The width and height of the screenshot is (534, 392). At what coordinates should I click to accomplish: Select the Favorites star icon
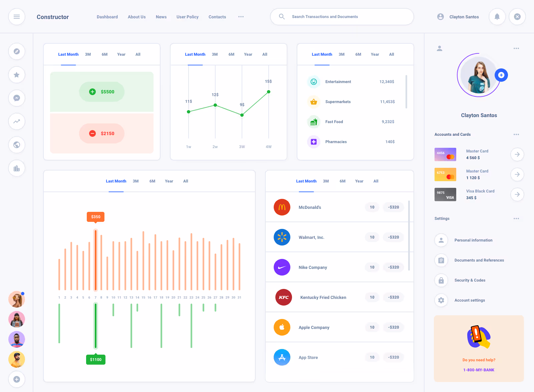tap(17, 75)
